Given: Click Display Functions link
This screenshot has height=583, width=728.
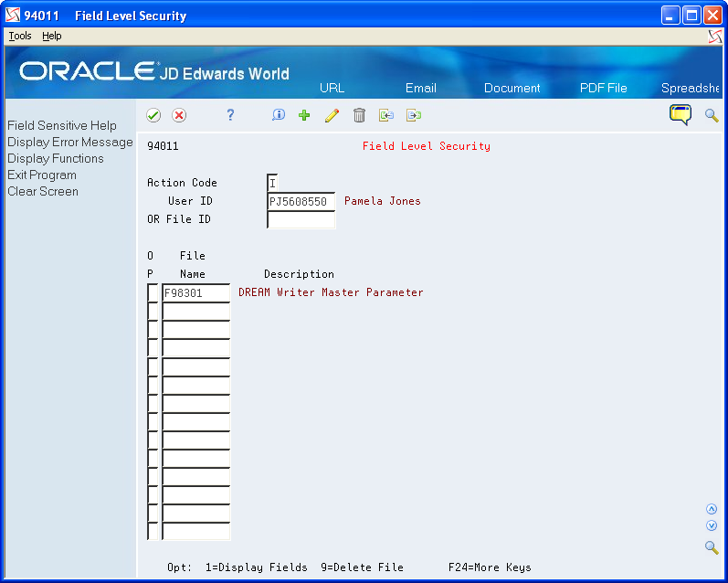Looking at the screenshot, I should click(x=55, y=158).
